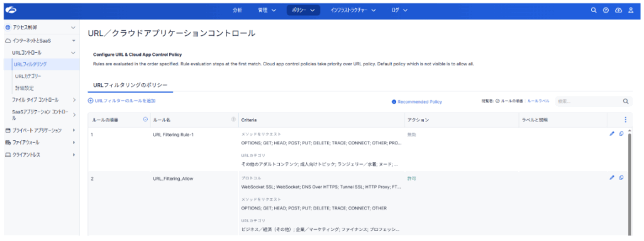Click the firewall icon next to ファイアウォール
644x241 pixels.
[x=8, y=143]
